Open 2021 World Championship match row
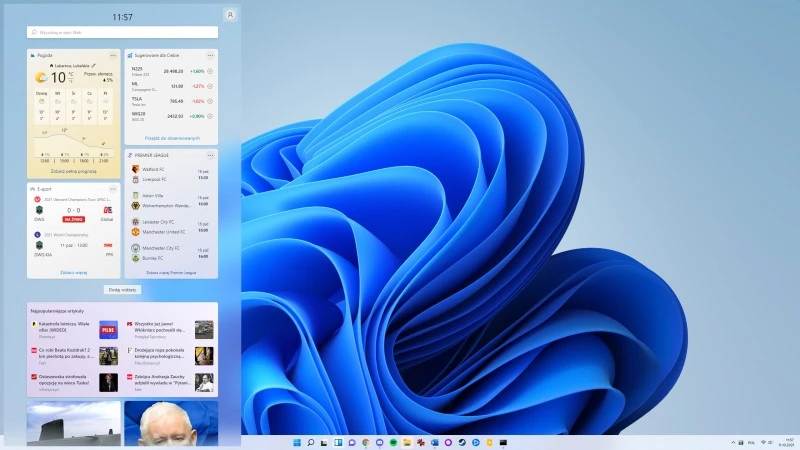 pos(73,245)
